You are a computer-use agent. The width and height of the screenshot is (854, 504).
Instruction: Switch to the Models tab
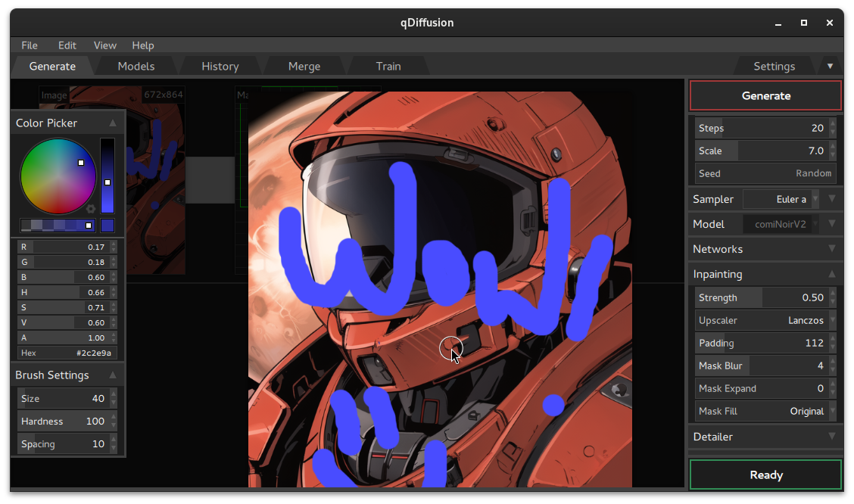pos(136,67)
